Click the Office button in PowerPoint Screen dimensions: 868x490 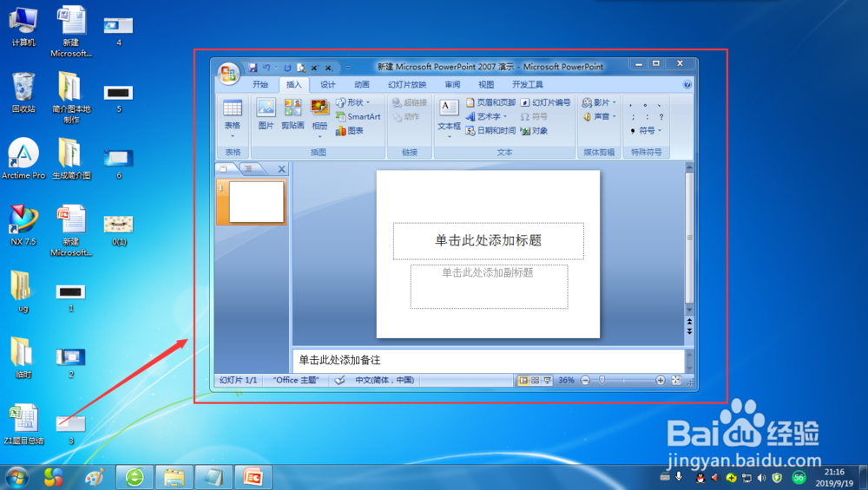(x=227, y=74)
